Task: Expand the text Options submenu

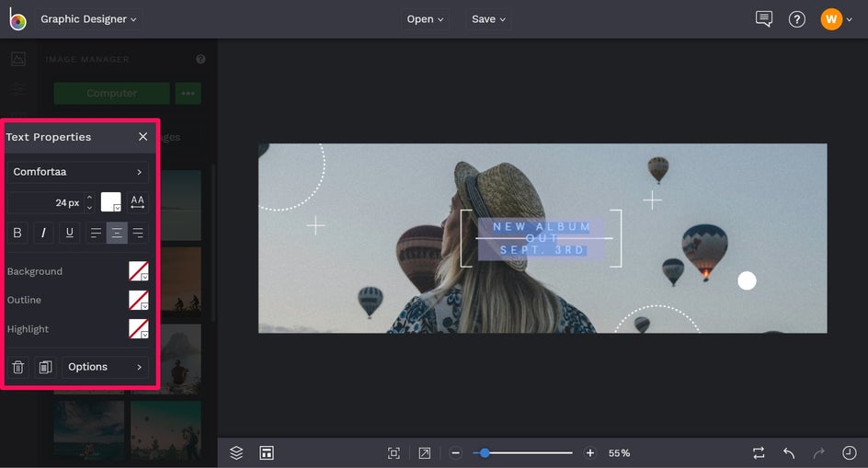Action: point(105,367)
